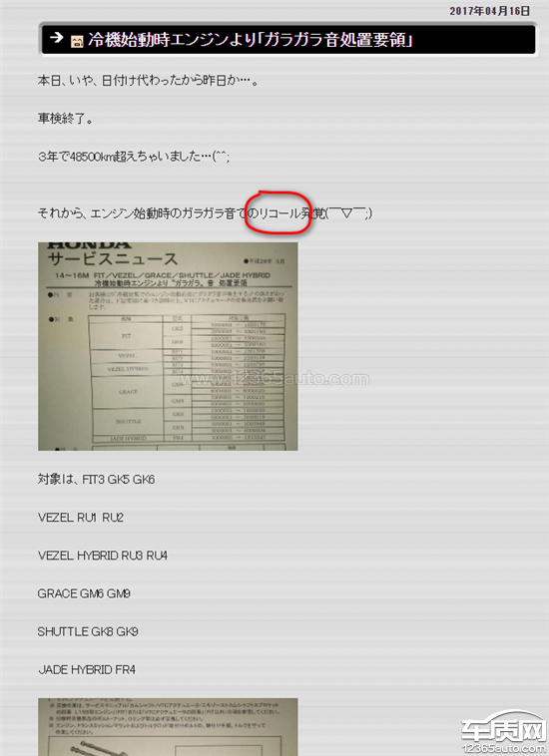Click the small face icon beside the title

click(x=77, y=42)
